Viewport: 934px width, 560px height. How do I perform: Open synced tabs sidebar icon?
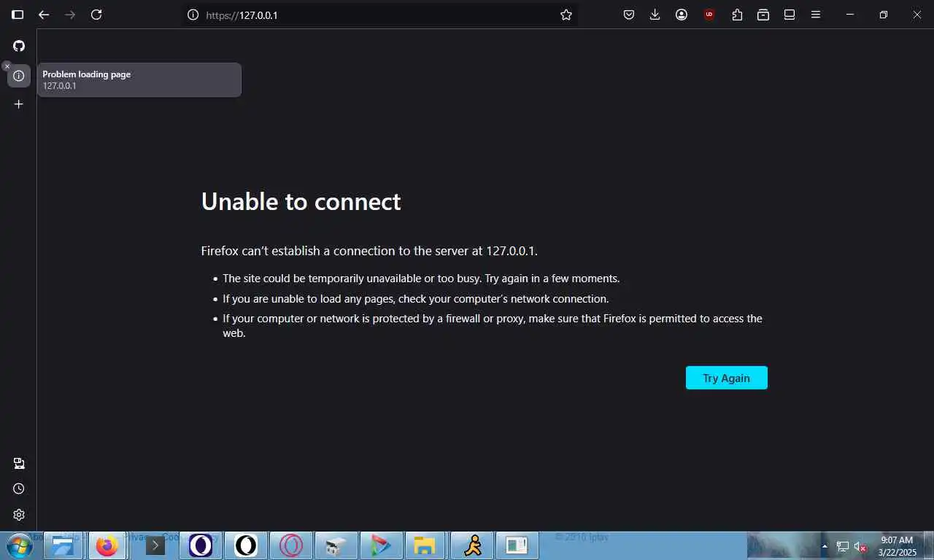tap(19, 464)
